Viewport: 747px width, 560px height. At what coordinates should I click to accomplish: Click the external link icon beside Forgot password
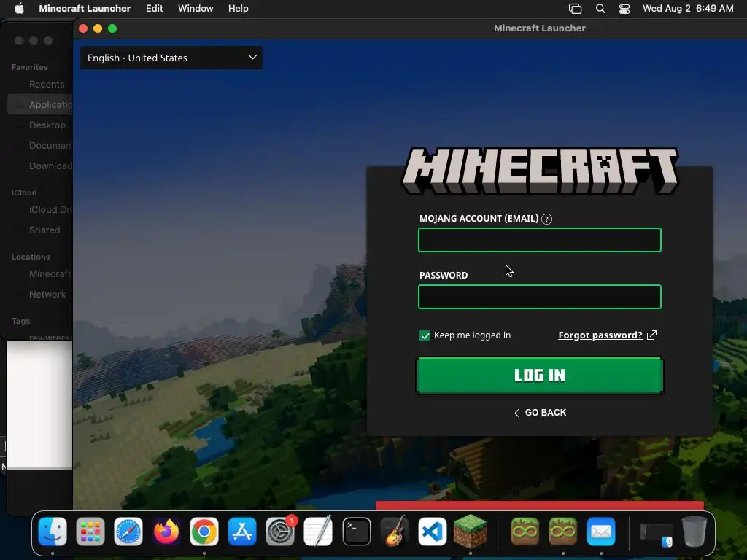coord(651,335)
